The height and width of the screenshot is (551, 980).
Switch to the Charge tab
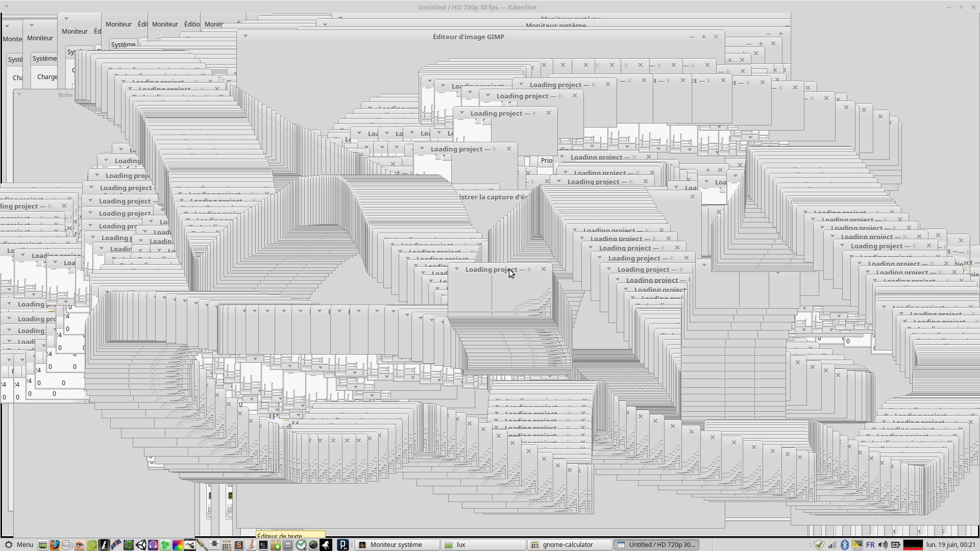tap(47, 77)
